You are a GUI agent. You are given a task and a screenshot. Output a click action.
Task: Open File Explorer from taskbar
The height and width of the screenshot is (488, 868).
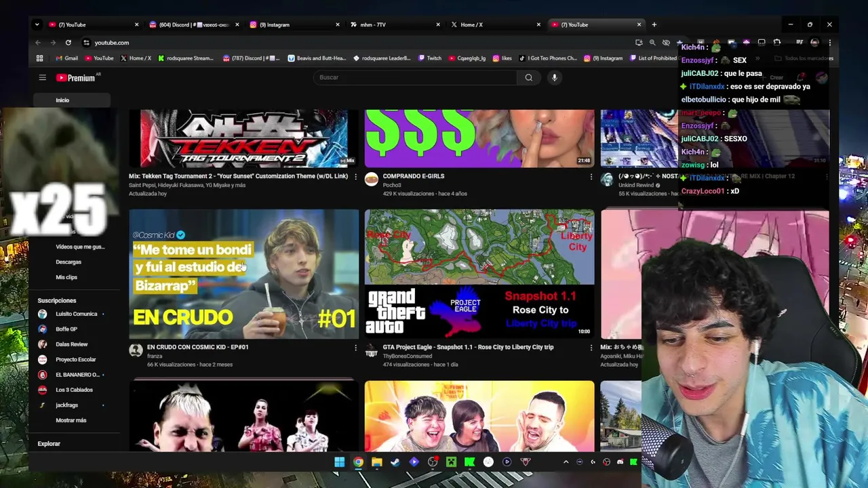pyautogui.click(x=376, y=462)
